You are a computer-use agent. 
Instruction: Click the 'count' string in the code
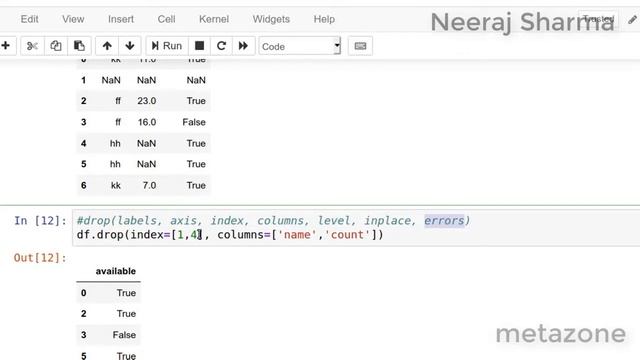coord(347,235)
